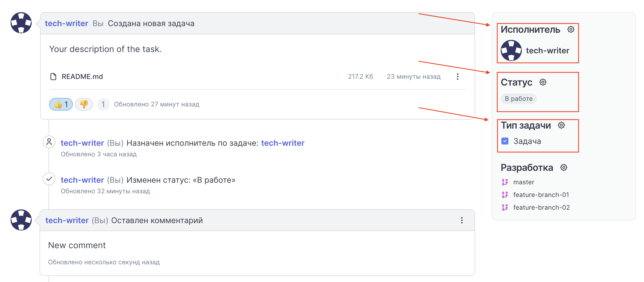Open three-dot menu for README.md attachment
This screenshot has height=282, width=644.
coord(457,77)
